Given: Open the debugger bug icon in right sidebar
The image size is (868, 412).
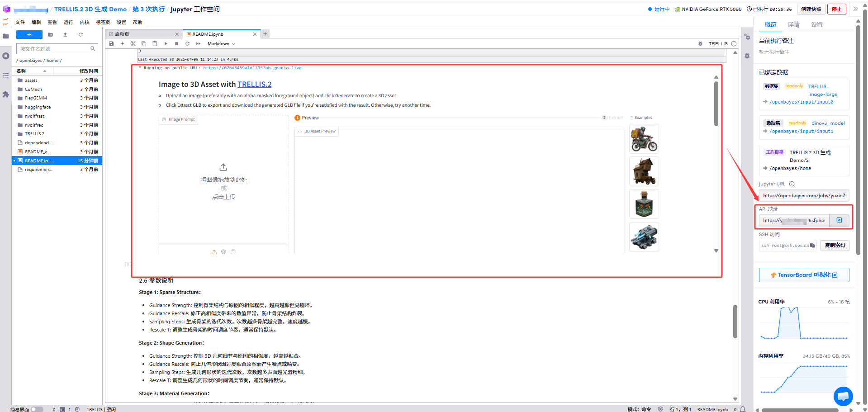Looking at the screenshot, I should coord(747,56).
